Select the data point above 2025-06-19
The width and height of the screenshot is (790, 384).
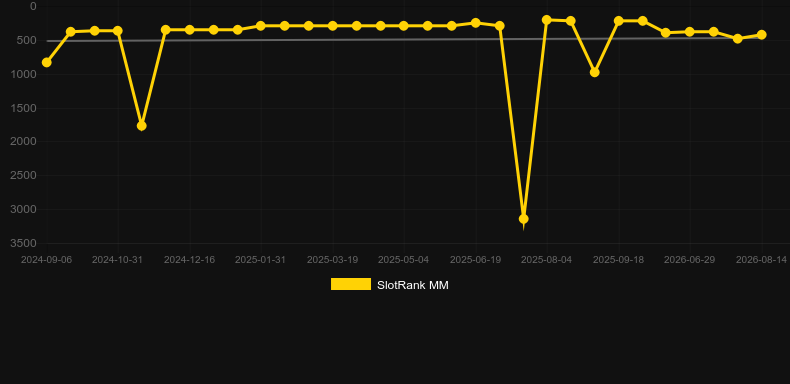[x=476, y=23]
